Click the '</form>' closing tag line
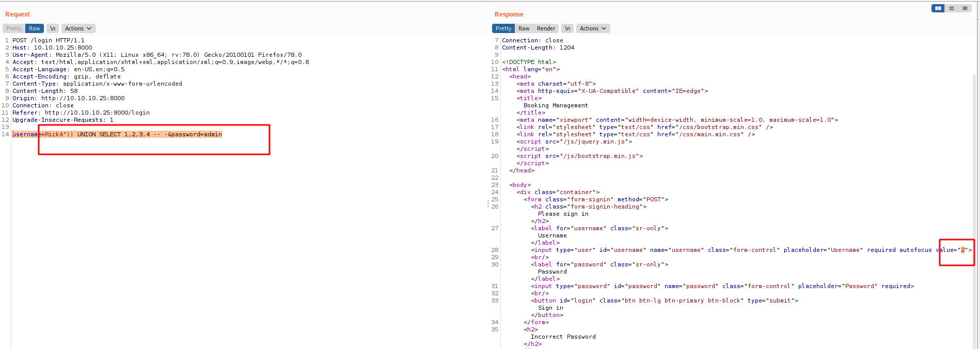980x349 pixels. tap(536, 322)
